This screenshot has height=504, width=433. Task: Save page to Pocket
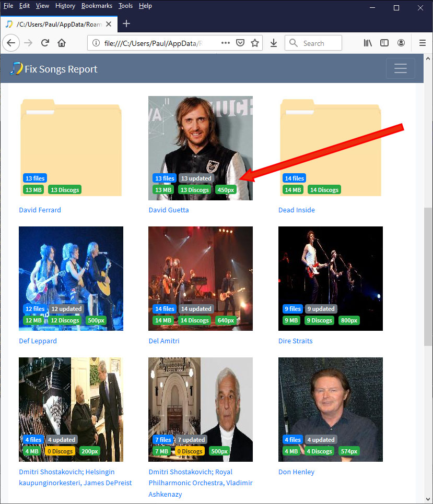tap(240, 43)
